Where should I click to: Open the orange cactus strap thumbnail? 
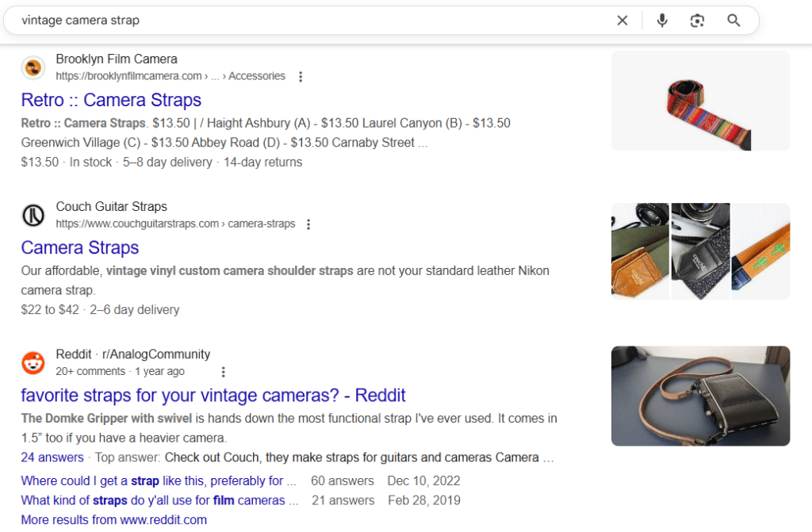(x=760, y=251)
